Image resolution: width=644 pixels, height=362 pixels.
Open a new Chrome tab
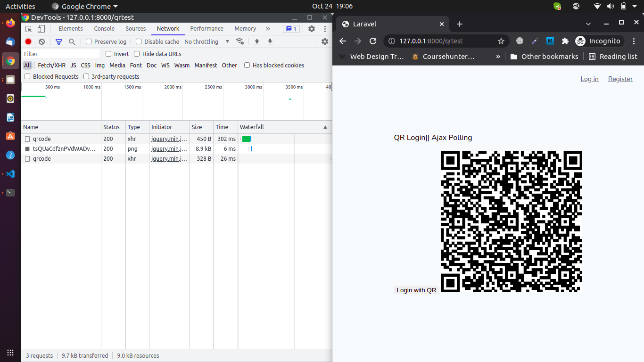pos(460,24)
